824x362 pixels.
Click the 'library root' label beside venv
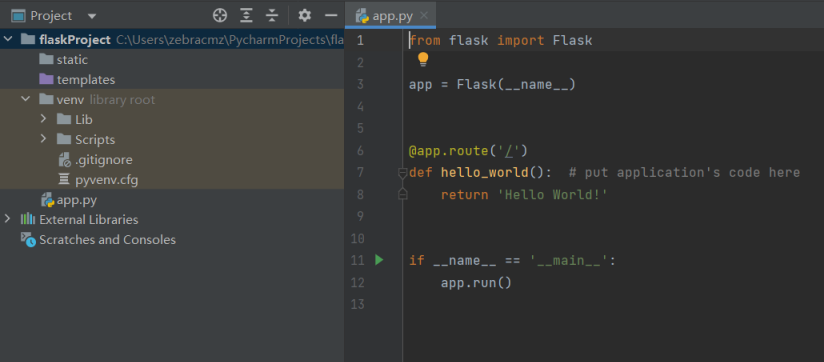pos(122,100)
